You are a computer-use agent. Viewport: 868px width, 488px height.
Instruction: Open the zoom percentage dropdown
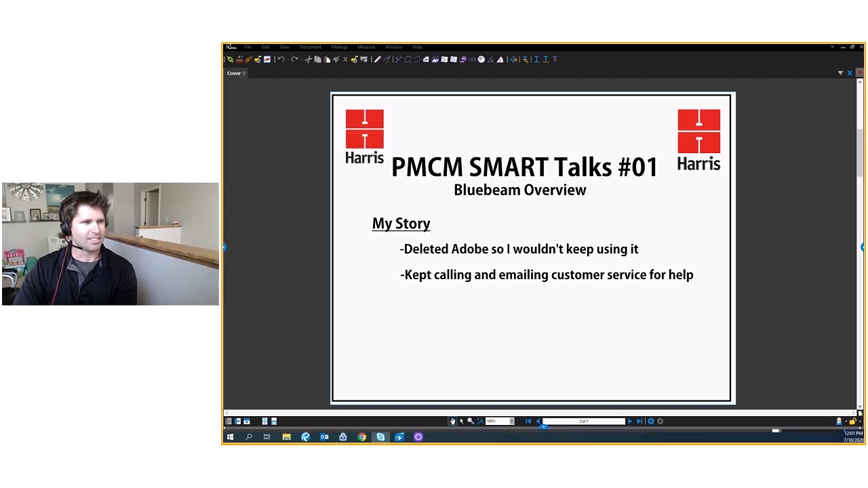click(512, 421)
